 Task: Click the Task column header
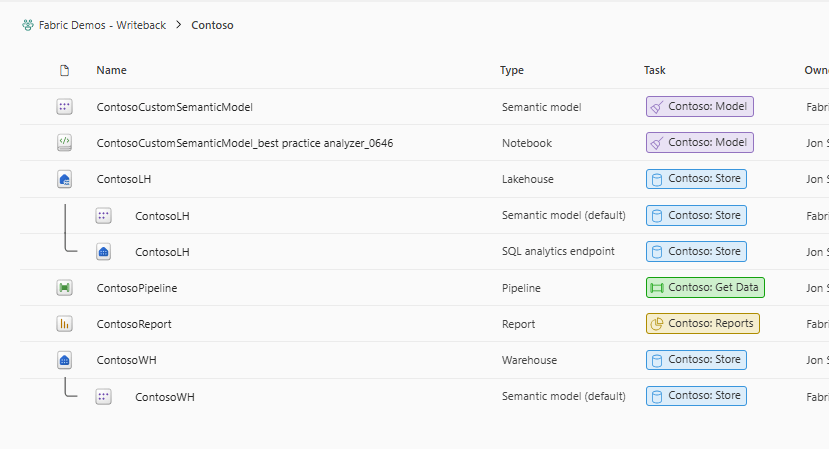(x=655, y=70)
